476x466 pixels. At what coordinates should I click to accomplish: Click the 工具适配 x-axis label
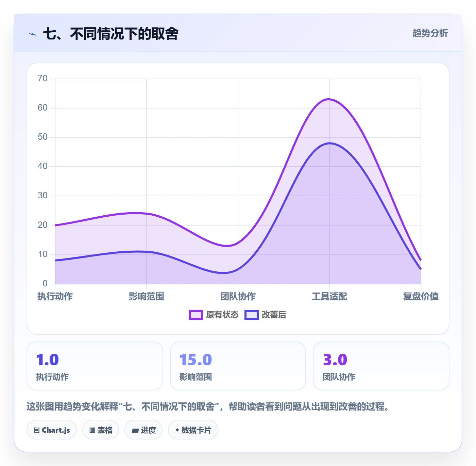pyautogui.click(x=329, y=297)
